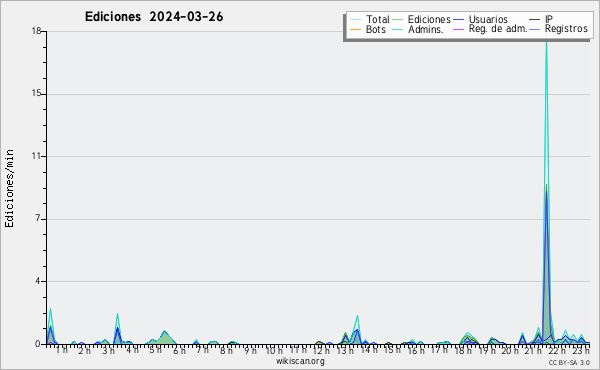Click the 'CC BY-SA 3.0' license text
This screenshot has width=600, height=370.
point(569,362)
